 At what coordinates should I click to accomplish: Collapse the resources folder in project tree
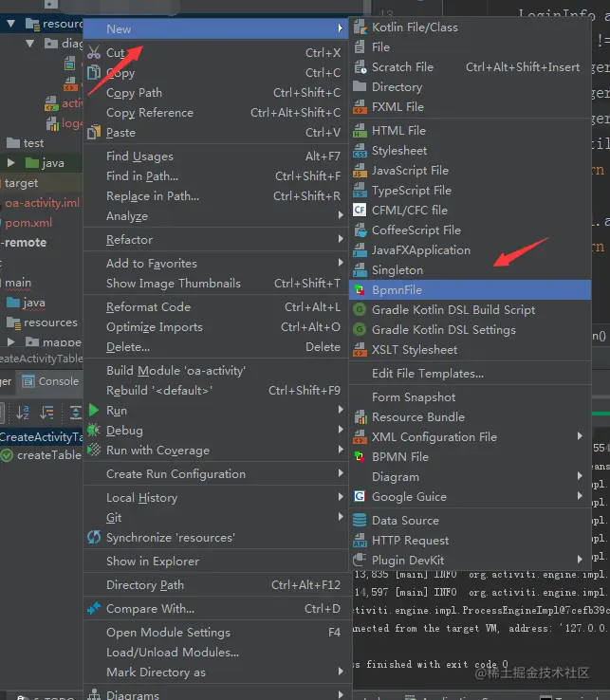click(11, 23)
